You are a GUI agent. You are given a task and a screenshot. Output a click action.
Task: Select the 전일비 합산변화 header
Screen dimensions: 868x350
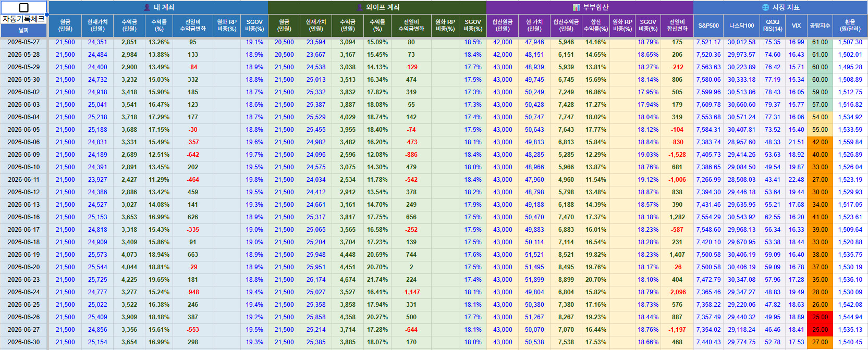677,26
